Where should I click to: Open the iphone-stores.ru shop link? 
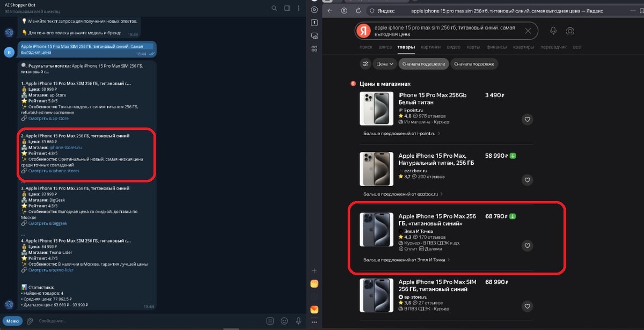[x=65, y=147]
